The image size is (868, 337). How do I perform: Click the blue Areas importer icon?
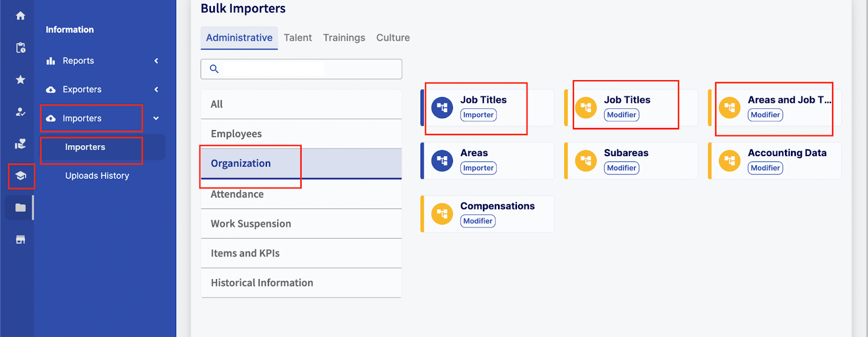coord(442,161)
